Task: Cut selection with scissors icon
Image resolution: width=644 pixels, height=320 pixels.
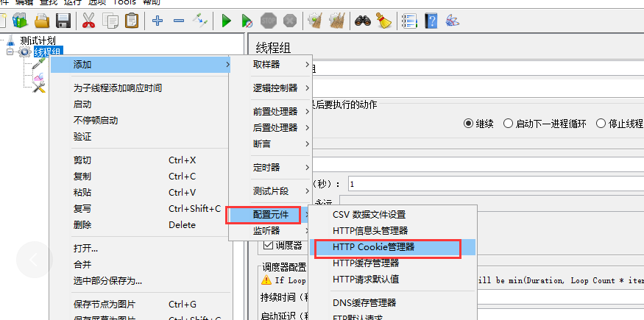Action: pyautogui.click(x=89, y=20)
